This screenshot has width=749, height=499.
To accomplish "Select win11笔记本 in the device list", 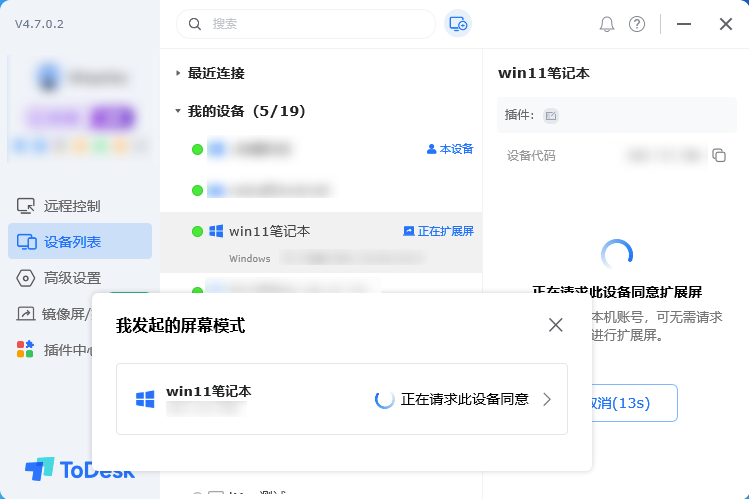I will click(x=321, y=243).
